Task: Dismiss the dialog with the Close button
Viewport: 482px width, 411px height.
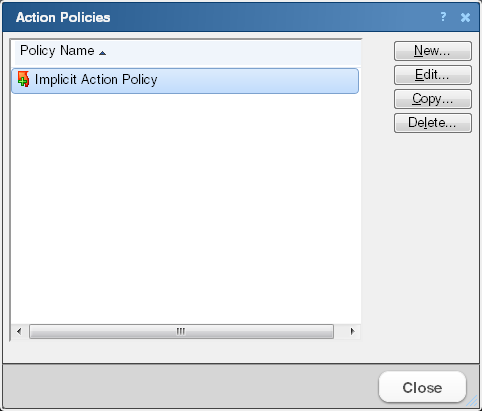Action: tap(422, 387)
